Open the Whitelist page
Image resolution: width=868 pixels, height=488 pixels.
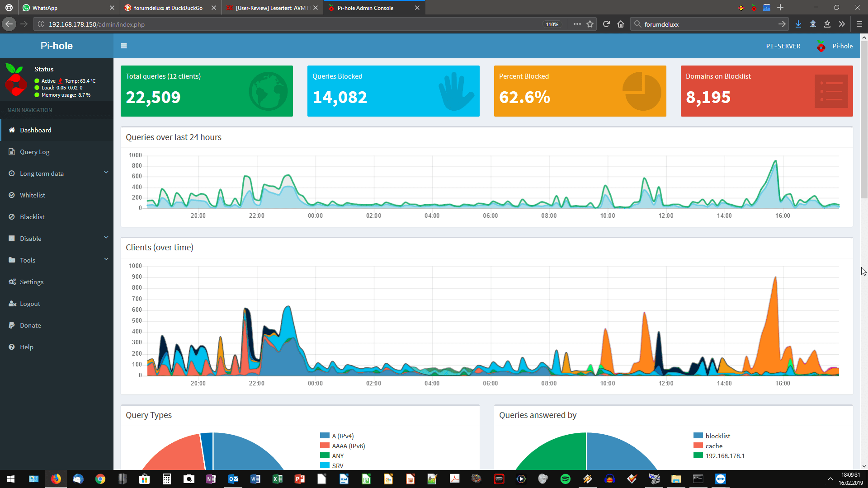coord(57,195)
